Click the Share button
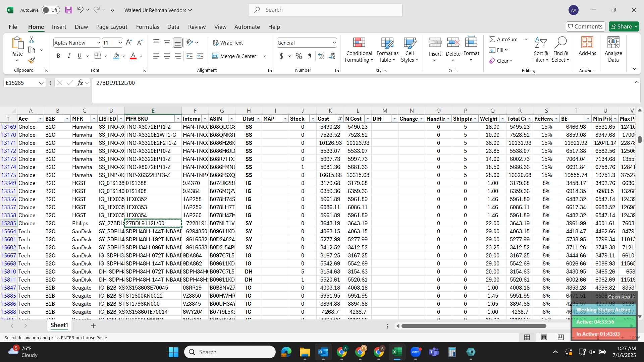This screenshot has width=644, height=362. [624, 26]
